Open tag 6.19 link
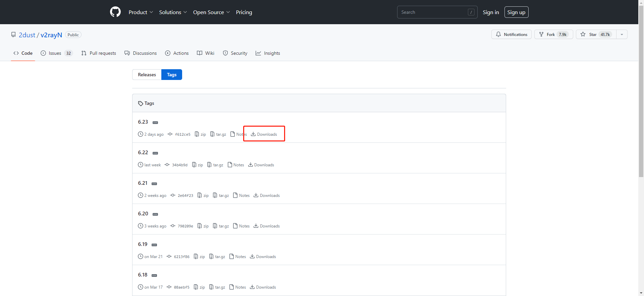 143,244
